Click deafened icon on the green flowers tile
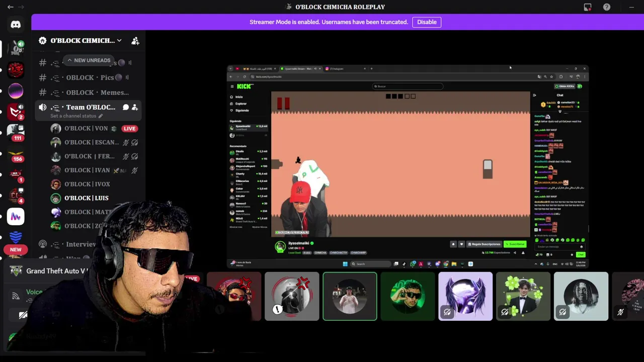Screen dimensions: 644x362 coord(505,312)
